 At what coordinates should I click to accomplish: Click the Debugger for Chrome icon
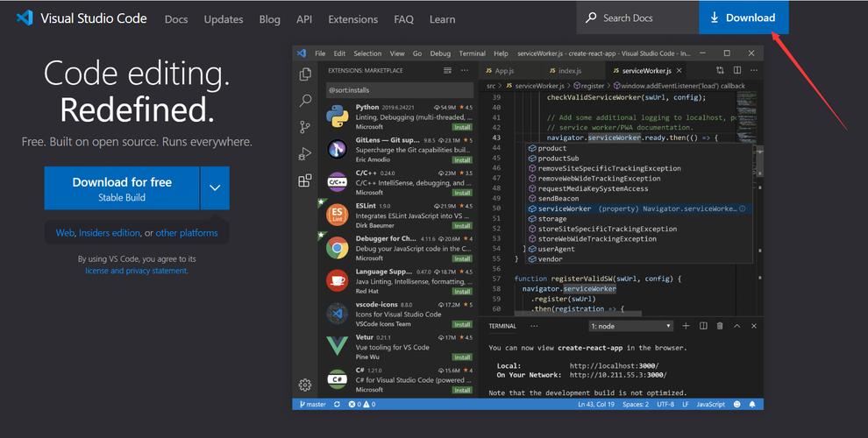pos(338,248)
